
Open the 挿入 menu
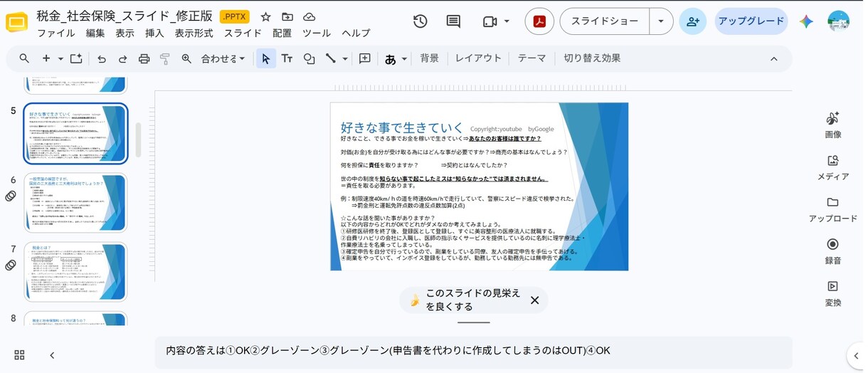pos(154,33)
